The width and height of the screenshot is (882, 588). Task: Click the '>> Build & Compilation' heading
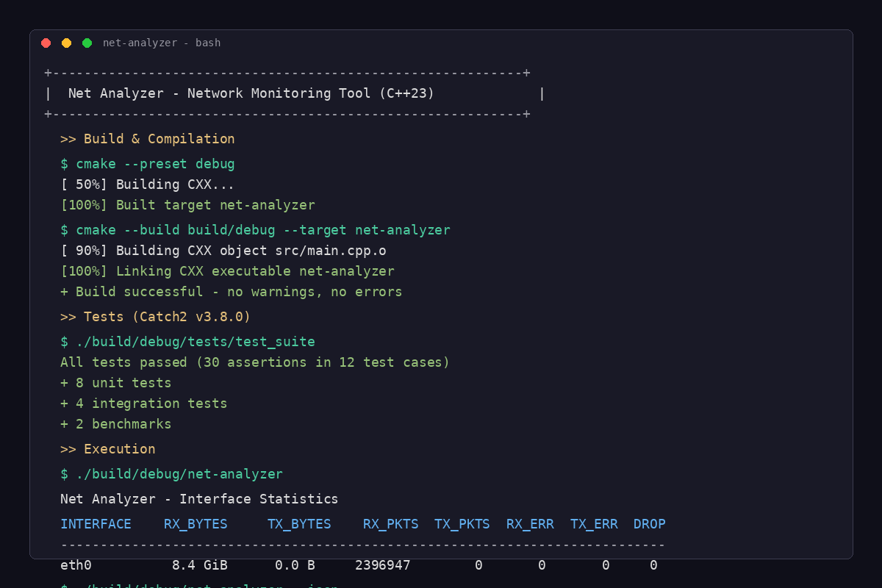148,139
